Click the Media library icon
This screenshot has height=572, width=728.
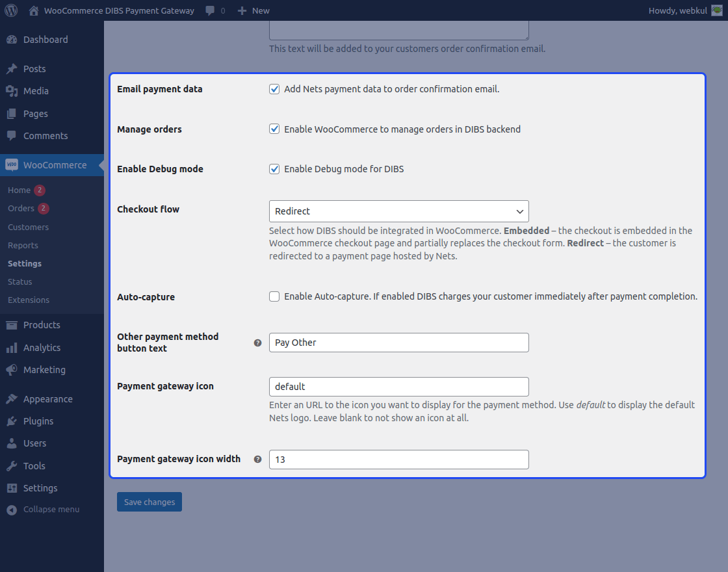click(12, 91)
